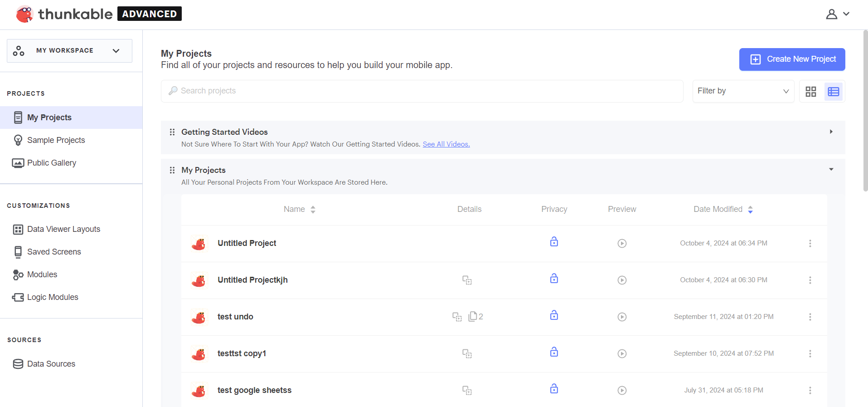The width and height of the screenshot is (868, 407).
Task: Open the My Workspace dropdown
Action: [x=69, y=51]
